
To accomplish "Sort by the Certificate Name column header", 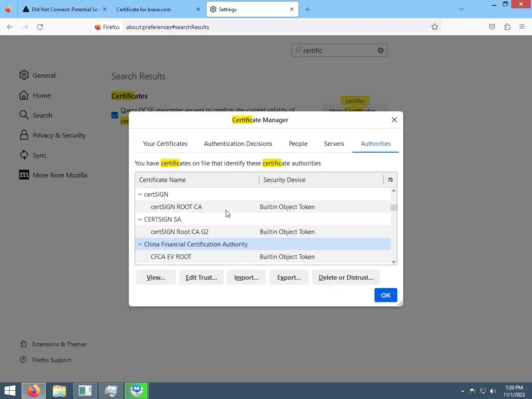I will (x=197, y=180).
